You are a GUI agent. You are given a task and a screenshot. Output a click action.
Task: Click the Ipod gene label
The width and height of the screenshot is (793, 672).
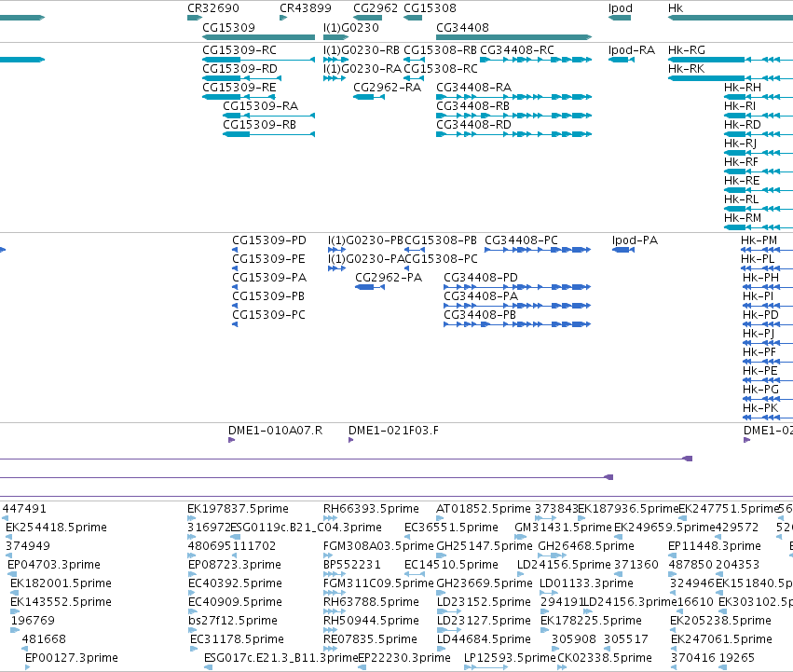(x=621, y=8)
